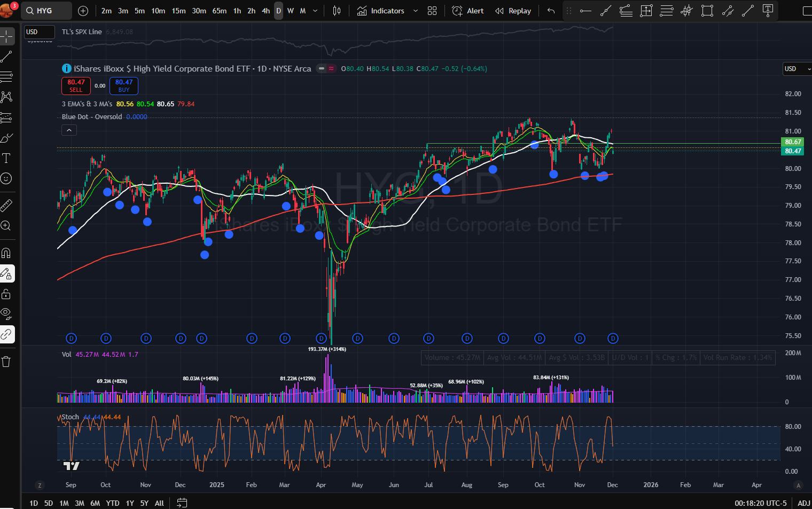Toggle auto scale A button

[798, 485]
